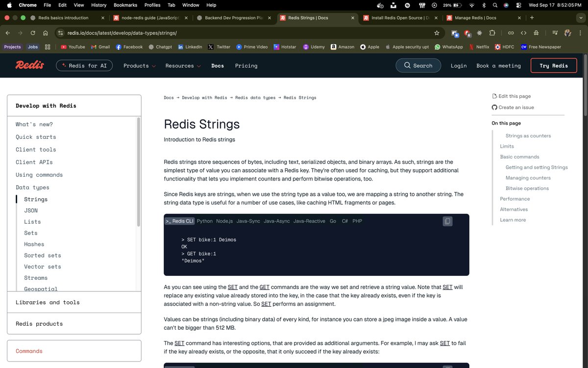Click the Redis logo in the navbar
Viewport: 588px width, 368px height.
[x=29, y=65]
